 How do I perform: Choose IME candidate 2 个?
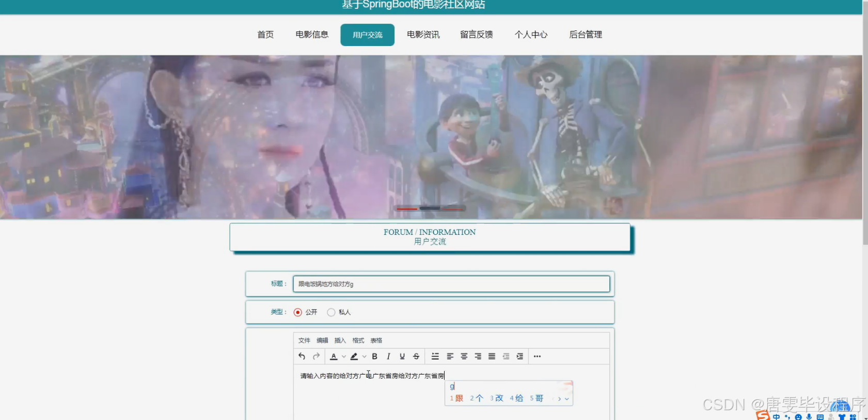[x=477, y=398]
